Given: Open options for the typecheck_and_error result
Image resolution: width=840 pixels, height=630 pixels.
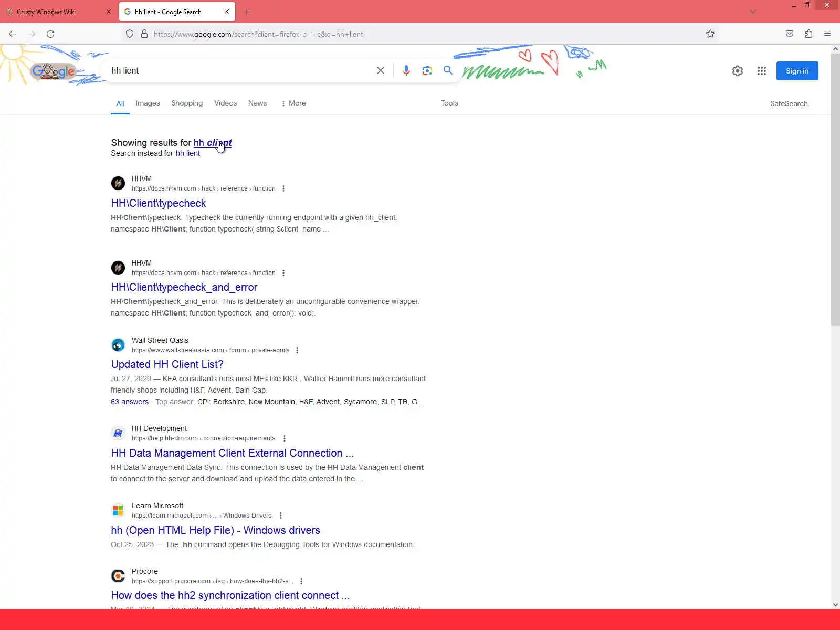Looking at the screenshot, I should pos(283,273).
